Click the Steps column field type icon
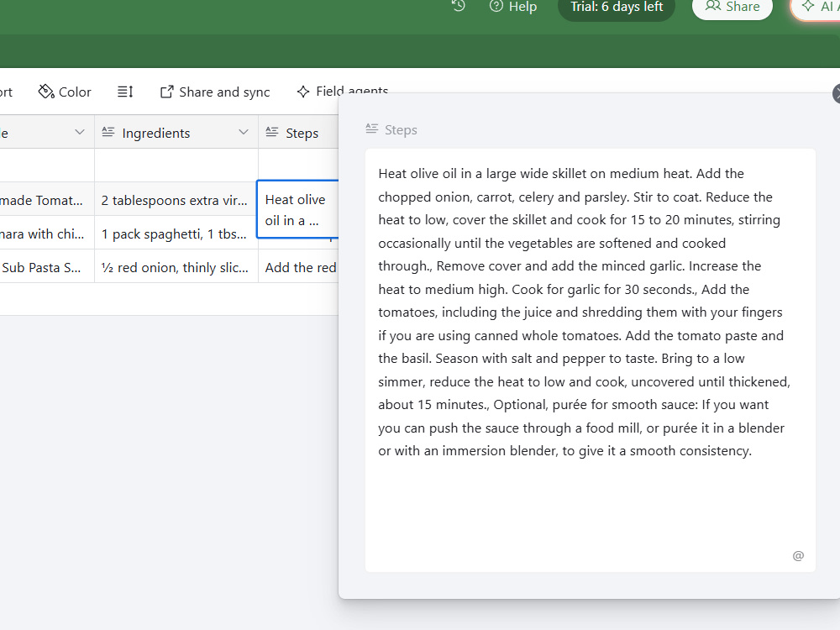The image size is (840, 630). point(272,132)
